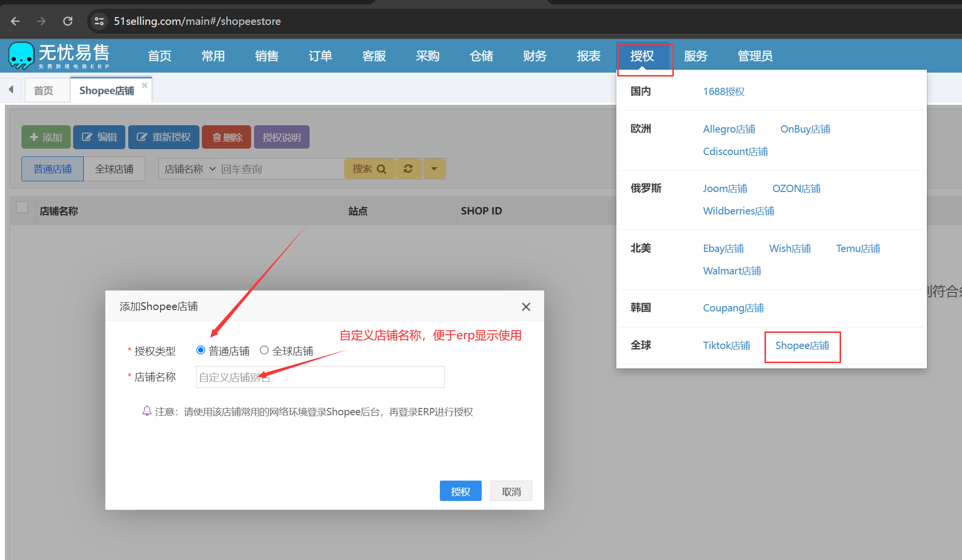Click the green 添加 button

click(x=46, y=137)
